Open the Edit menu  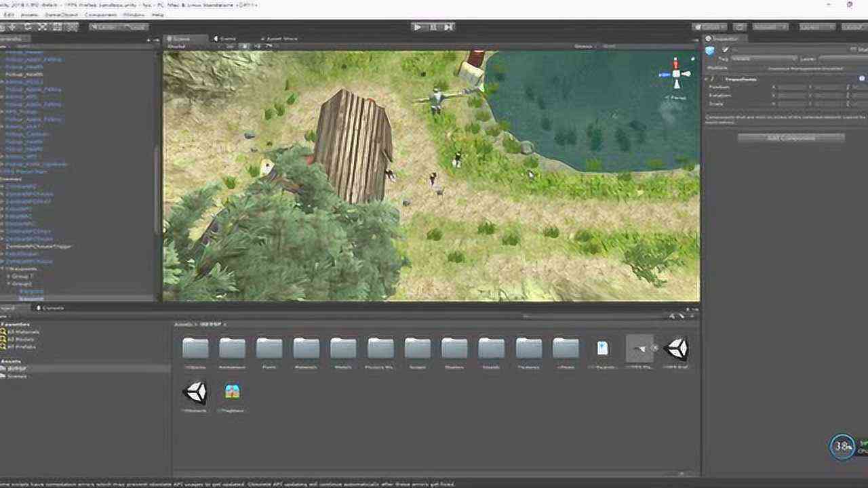click(x=9, y=14)
